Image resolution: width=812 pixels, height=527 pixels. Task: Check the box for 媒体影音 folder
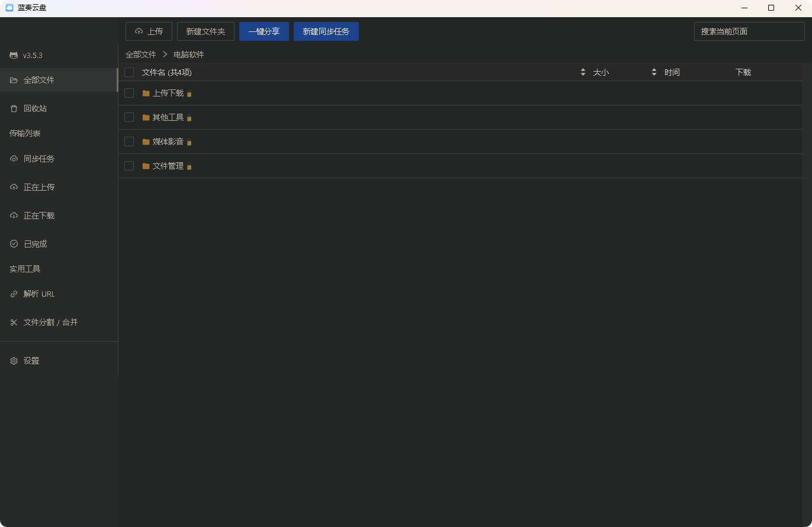(129, 142)
